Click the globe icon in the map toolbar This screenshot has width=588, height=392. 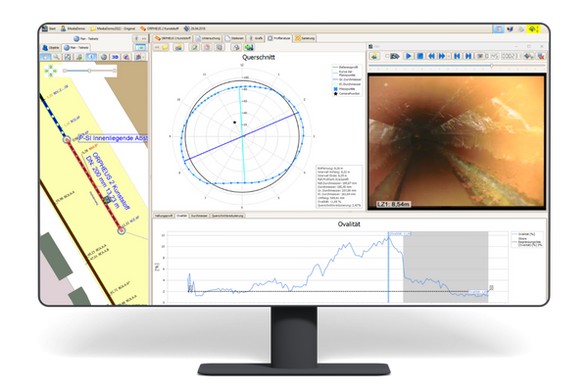click(x=104, y=57)
